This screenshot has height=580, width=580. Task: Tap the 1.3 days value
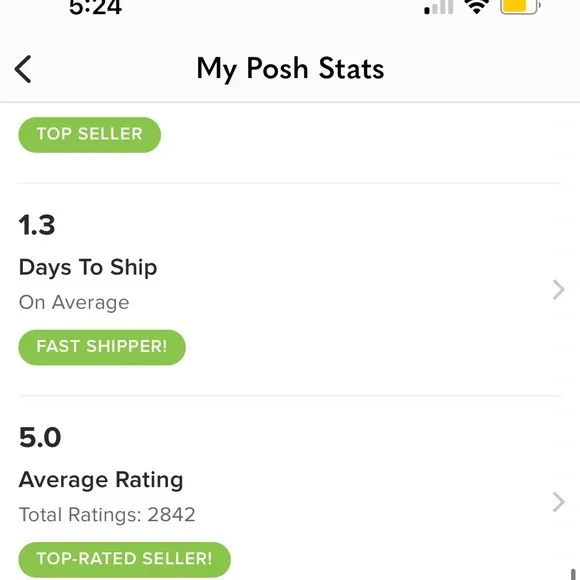coord(37,225)
